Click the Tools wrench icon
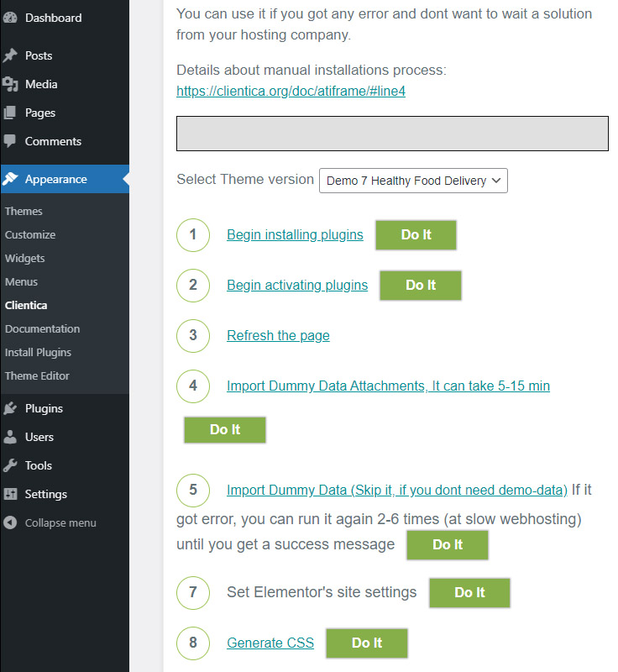 [x=10, y=465]
